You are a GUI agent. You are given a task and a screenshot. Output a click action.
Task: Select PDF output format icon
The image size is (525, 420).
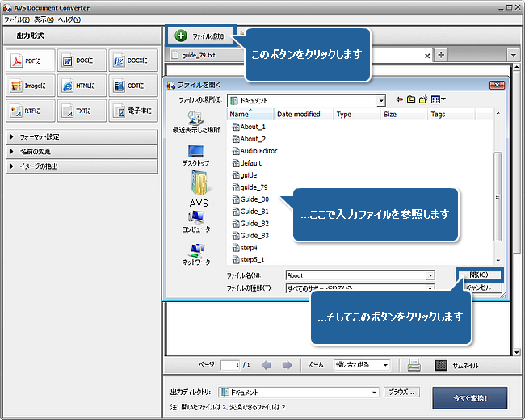click(x=30, y=60)
